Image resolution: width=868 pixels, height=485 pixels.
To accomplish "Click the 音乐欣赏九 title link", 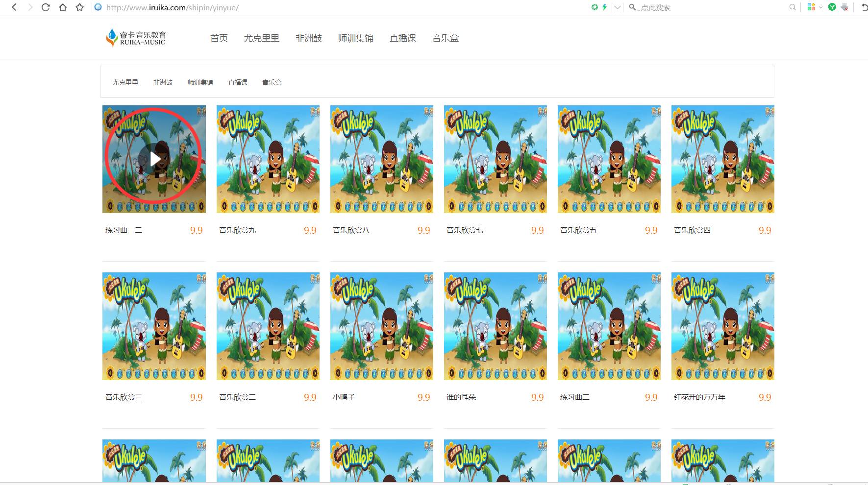I will [237, 230].
